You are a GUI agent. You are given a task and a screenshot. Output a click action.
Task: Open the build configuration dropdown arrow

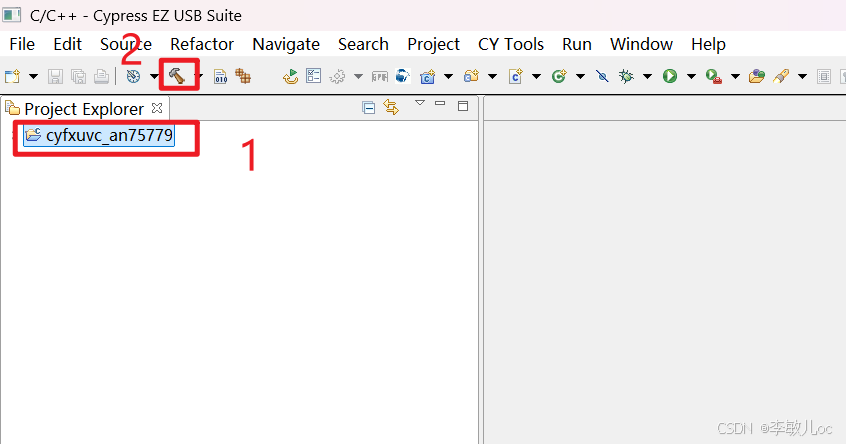click(x=154, y=77)
